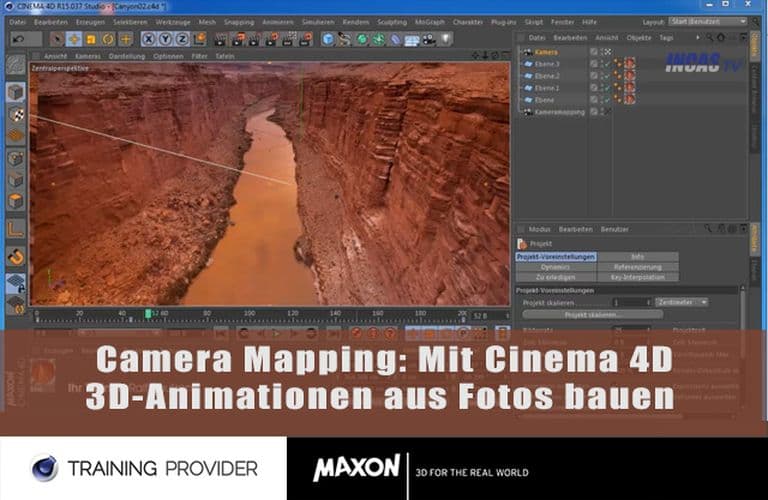Toggle the Z axis lock
This screenshot has height=500, width=768.
click(x=182, y=39)
